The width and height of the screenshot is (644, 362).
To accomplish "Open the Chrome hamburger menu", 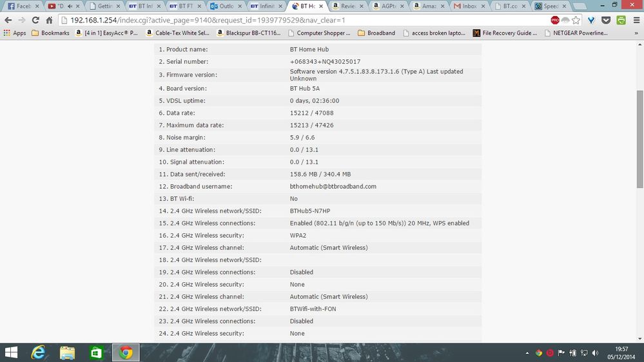I will pos(636,20).
